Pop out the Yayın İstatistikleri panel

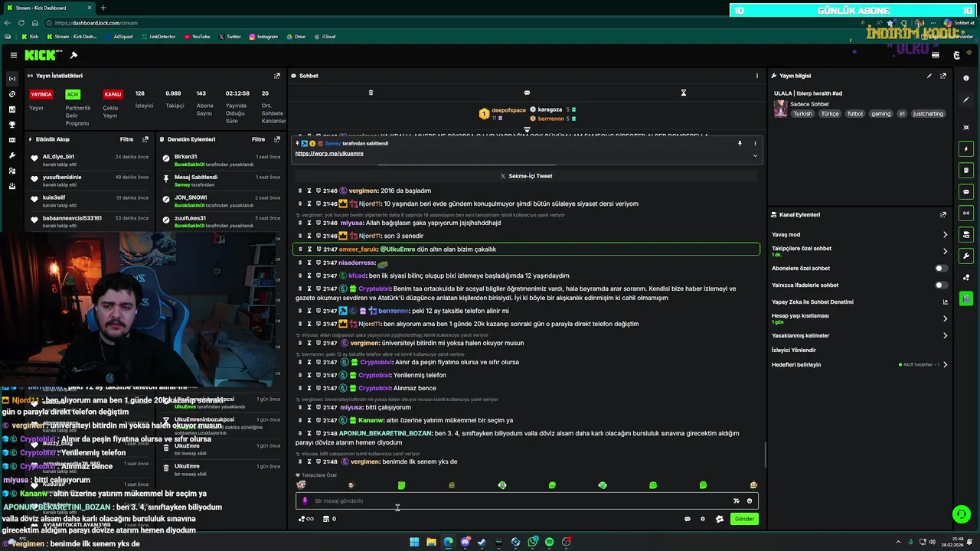pyautogui.click(x=277, y=76)
